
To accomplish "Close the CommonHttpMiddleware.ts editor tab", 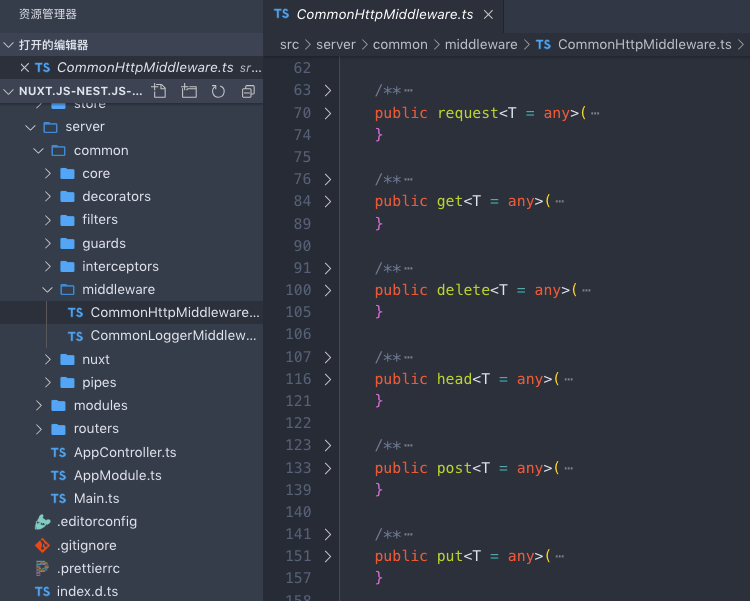I will tap(488, 15).
